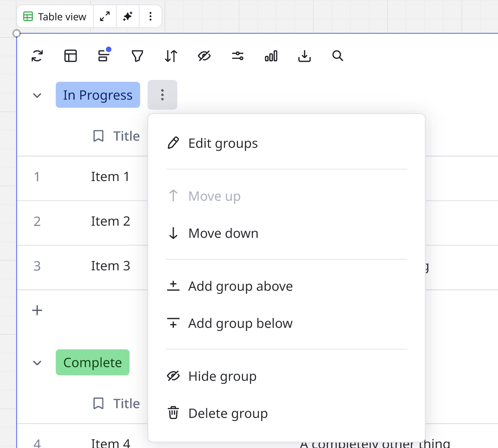
Task: Add a new row with plus button
Action: click(37, 310)
